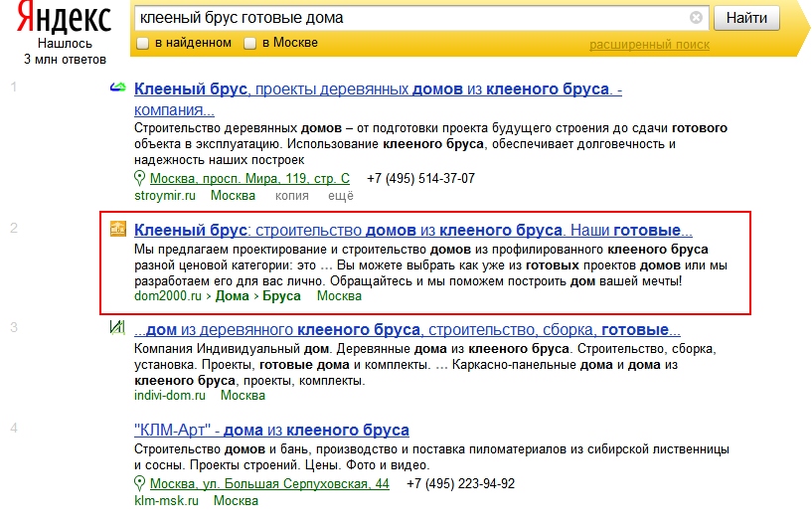Viewport: 812px width, 527px height.
Task: Open the 'копия' cached copy link
Action: pos(292,196)
